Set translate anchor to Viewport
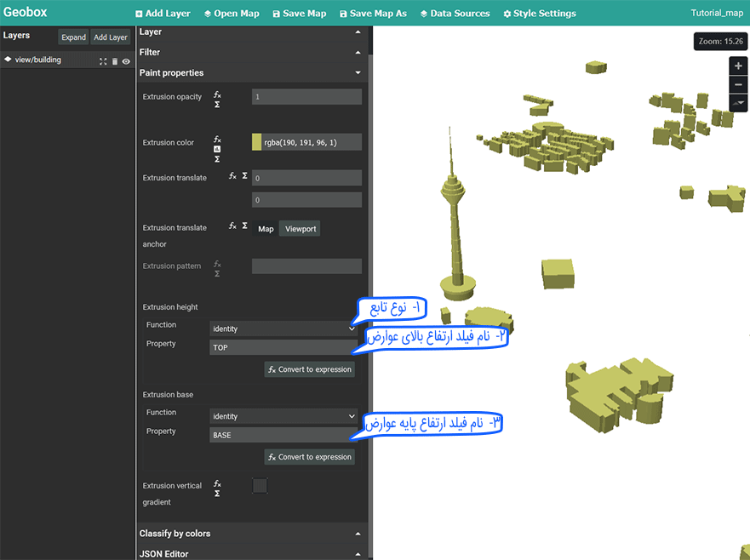The height and width of the screenshot is (560, 750). [x=301, y=229]
